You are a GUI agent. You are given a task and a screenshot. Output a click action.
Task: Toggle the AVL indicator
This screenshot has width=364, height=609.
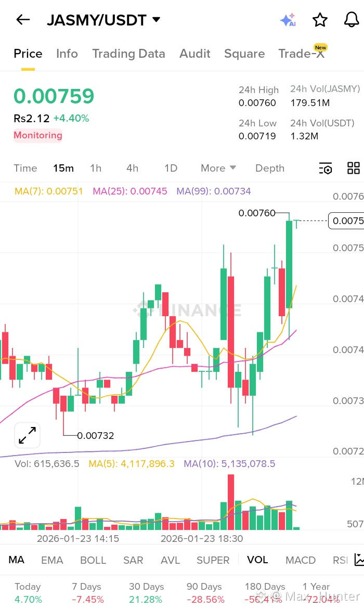(170, 560)
